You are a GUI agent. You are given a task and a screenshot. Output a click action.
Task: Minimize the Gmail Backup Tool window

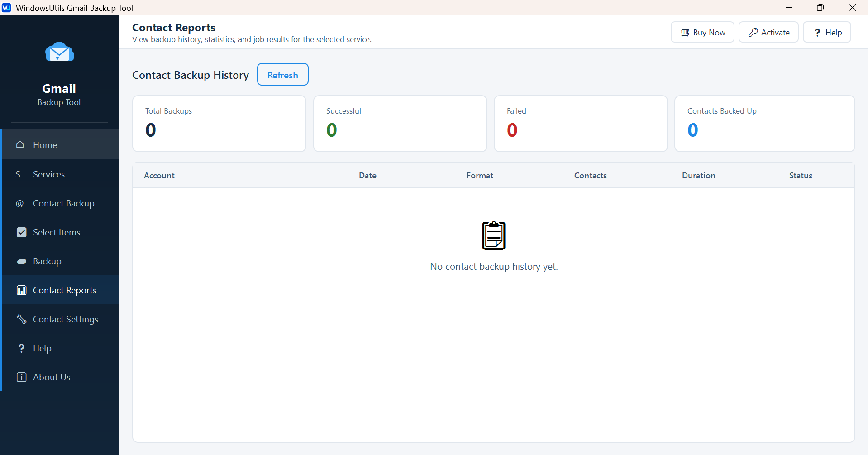coord(789,8)
